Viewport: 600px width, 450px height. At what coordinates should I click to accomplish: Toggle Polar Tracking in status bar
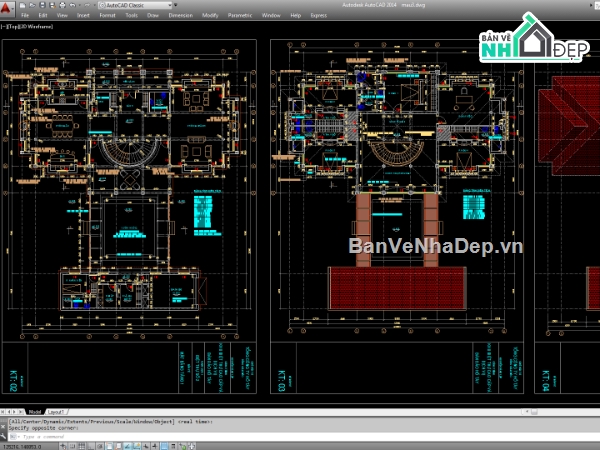point(100,447)
